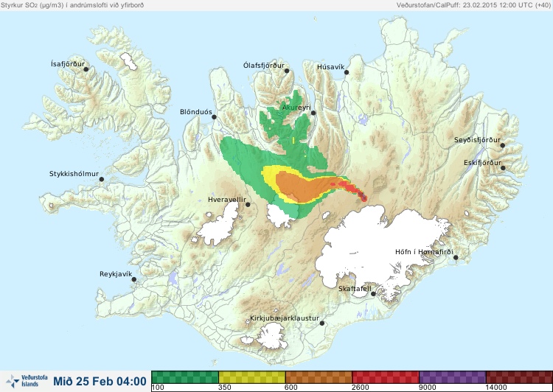Click the Kirkjubæjarklaustur marker dot
This screenshot has width=553, height=392.
tap(322, 323)
